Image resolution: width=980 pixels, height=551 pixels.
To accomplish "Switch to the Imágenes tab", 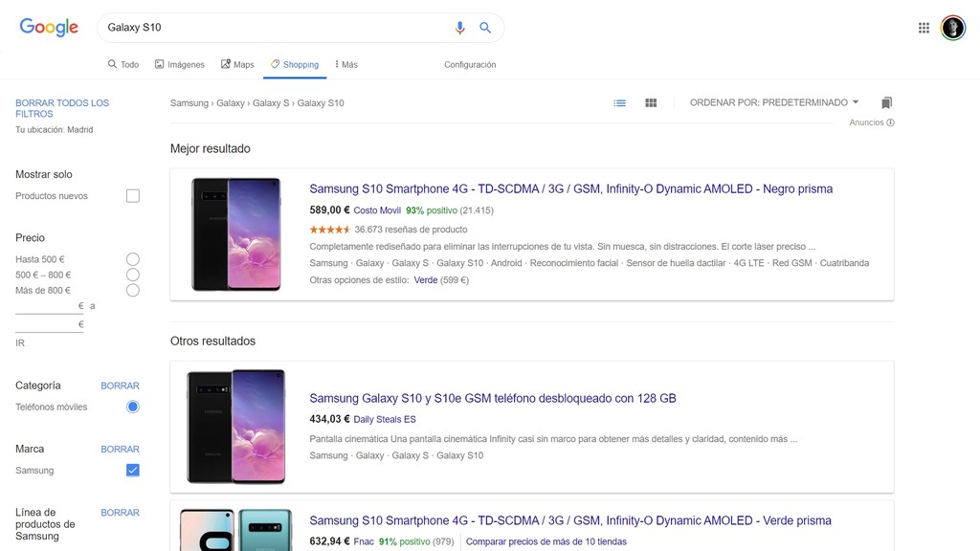I will pos(179,63).
